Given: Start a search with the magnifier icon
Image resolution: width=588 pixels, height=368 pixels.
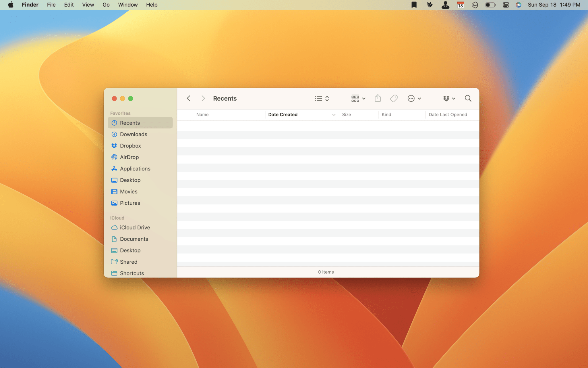Looking at the screenshot, I should pyautogui.click(x=468, y=98).
